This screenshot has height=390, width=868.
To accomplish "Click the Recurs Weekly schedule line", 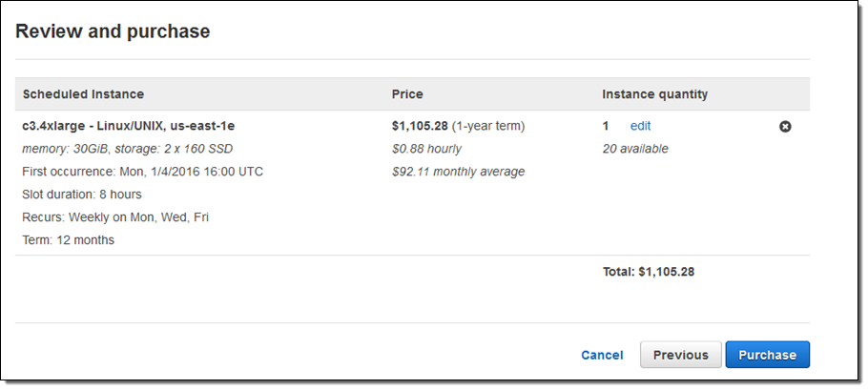I will pos(115,217).
